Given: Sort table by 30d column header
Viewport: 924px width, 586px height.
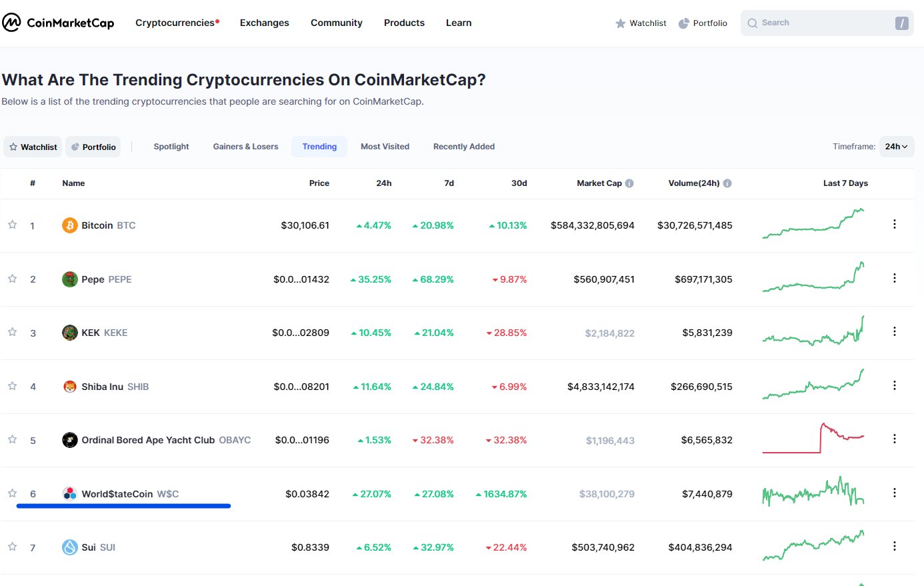Looking at the screenshot, I should [519, 183].
